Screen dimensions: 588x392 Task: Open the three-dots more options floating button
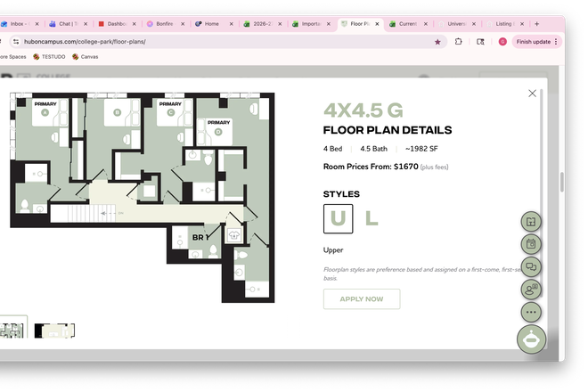[531, 312]
